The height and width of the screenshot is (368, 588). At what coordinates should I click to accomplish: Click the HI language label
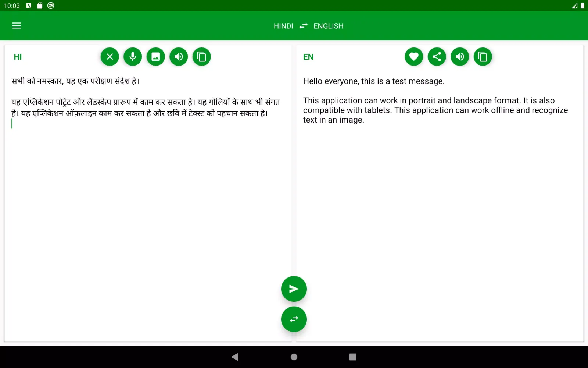[x=18, y=57]
